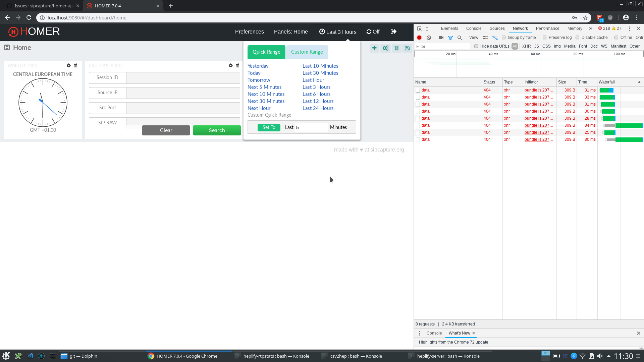The image size is (644, 362).
Task: Select Last 24 Hours quick range
Action: [x=318, y=108]
